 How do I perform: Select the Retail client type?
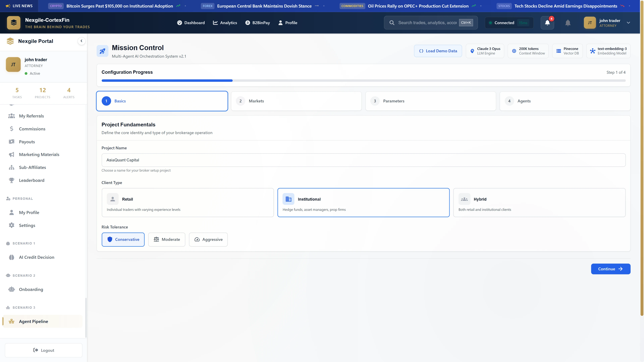pos(187,202)
